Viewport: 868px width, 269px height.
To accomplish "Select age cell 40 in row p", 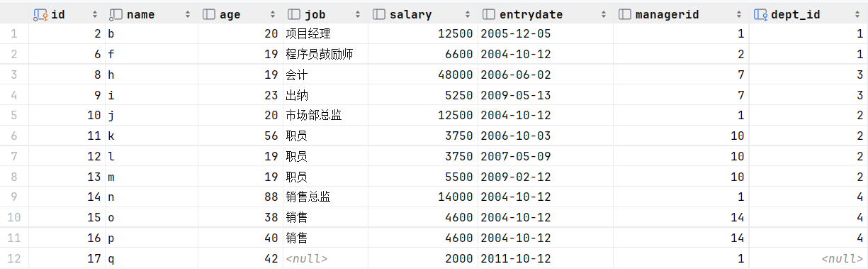I will 240,238.
